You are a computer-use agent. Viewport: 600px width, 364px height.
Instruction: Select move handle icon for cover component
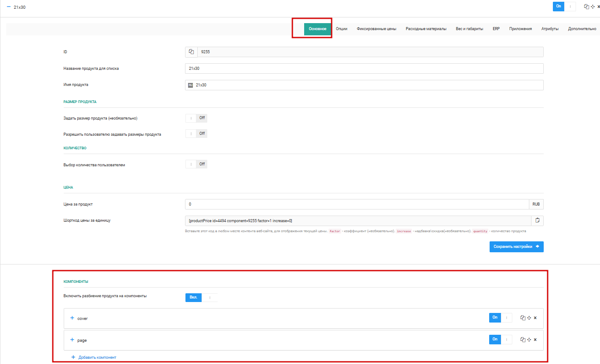(x=528, y=318)
